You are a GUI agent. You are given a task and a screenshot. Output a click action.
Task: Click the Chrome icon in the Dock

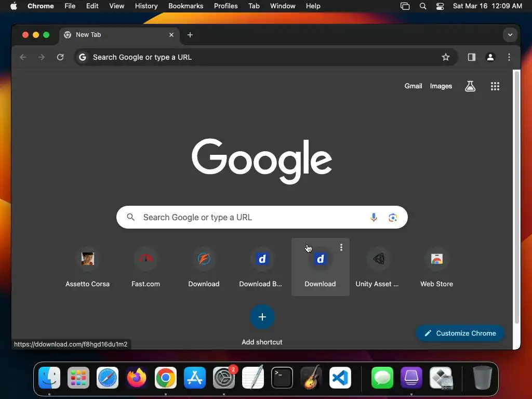click(x=166, y=378)
